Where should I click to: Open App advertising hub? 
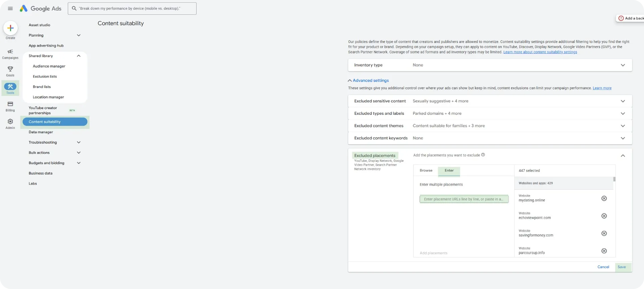(46, 46)
